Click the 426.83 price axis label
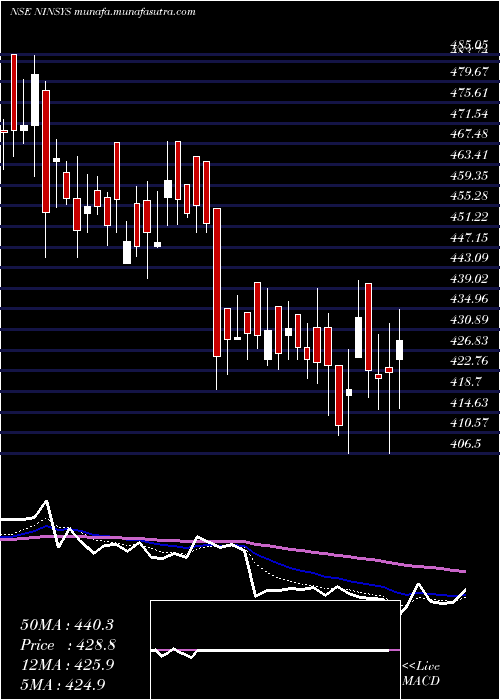This screenshot has width=500, height=700. pos(468,341)
